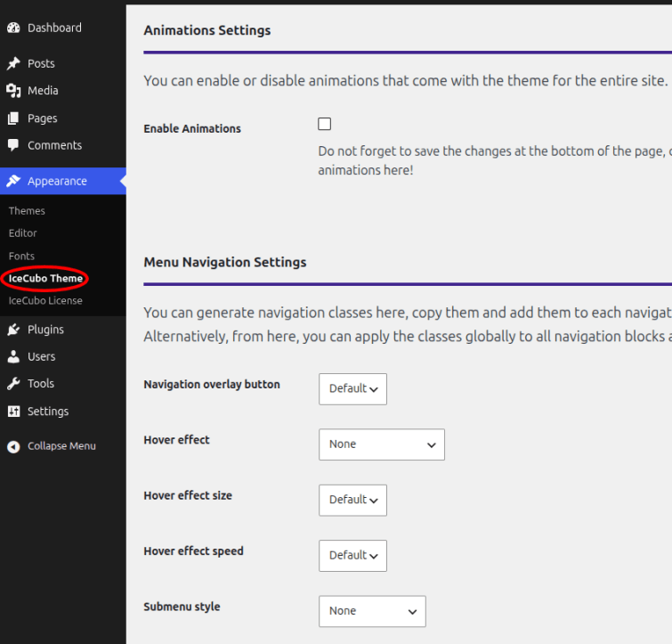This screenshot has width=672, height=644.
Task: Open the IceCubo License submenu link
Action: tap(45, 300)
